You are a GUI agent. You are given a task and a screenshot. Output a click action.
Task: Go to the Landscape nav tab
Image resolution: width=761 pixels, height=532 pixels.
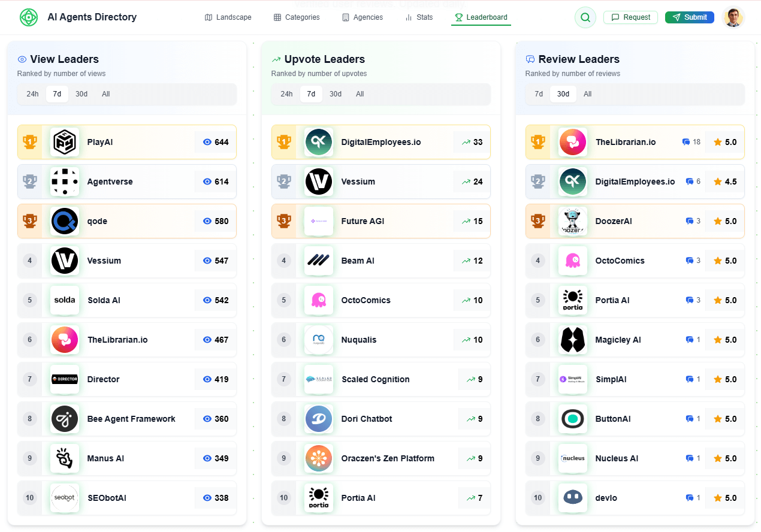point(228,17)
